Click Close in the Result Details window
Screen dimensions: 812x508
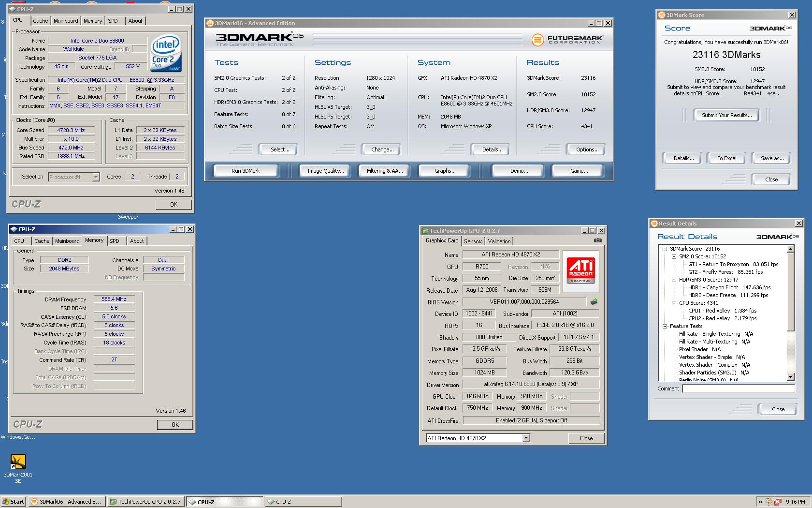pos(778,409)
